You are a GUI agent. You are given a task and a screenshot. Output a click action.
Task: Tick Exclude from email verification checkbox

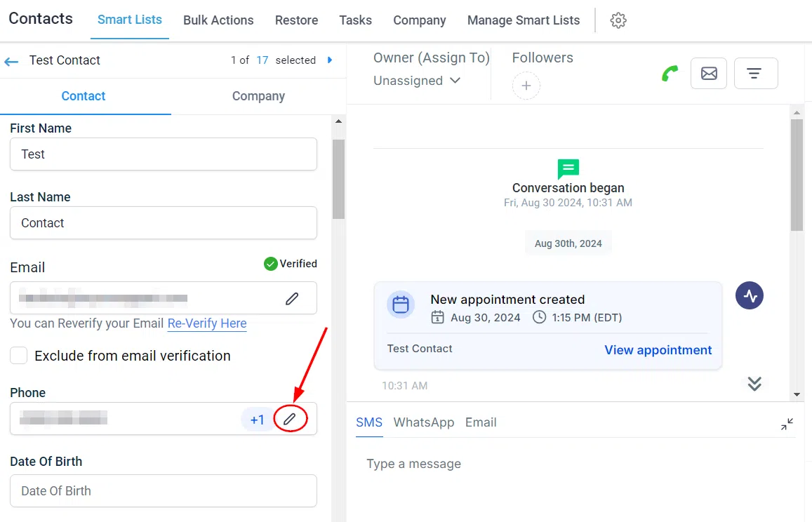tap(19, 356)
